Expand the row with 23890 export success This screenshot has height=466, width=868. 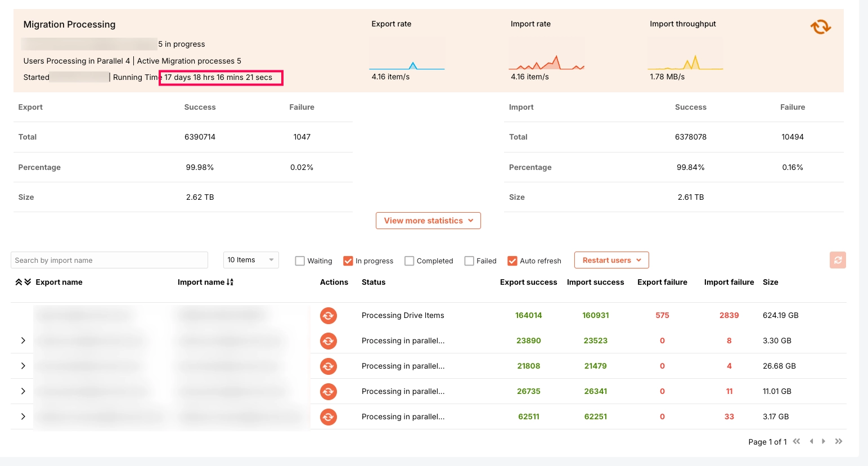tap(23, 340)
